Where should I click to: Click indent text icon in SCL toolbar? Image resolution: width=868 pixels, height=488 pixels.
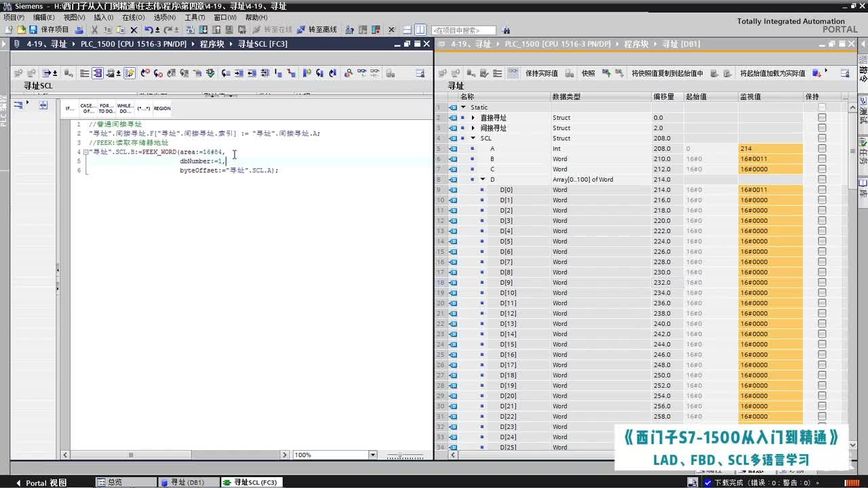pyautogui.click(x=239, y=73)
